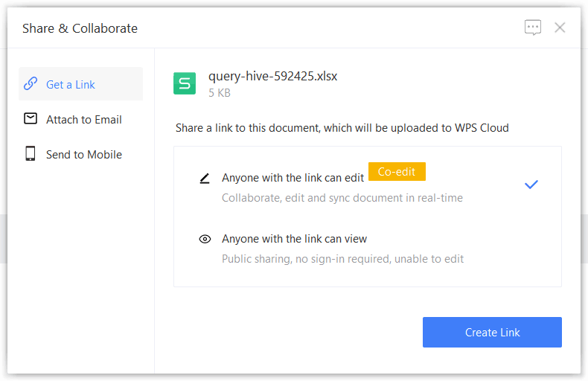588x381 pixels.
Task: Close the Share & Collaborate dialog
Action: 560,28
